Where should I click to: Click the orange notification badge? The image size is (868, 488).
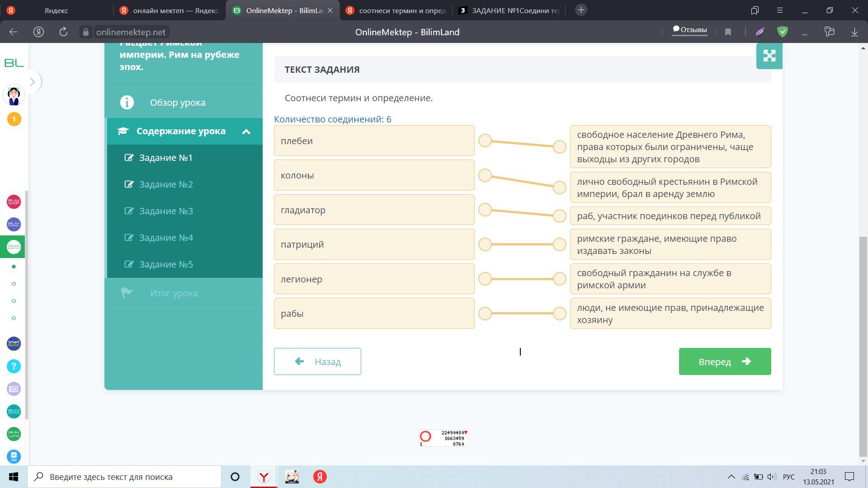[14, 119]
